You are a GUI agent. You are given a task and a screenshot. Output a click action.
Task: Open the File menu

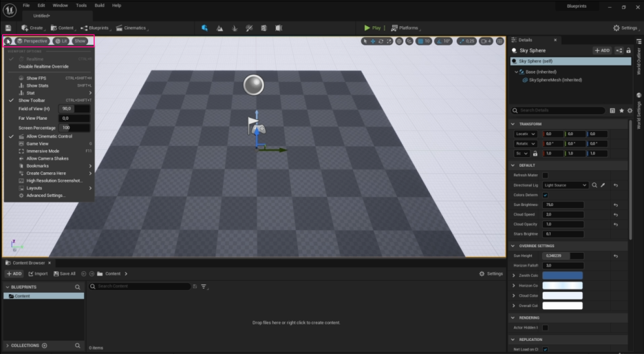(x=26, y=6)
